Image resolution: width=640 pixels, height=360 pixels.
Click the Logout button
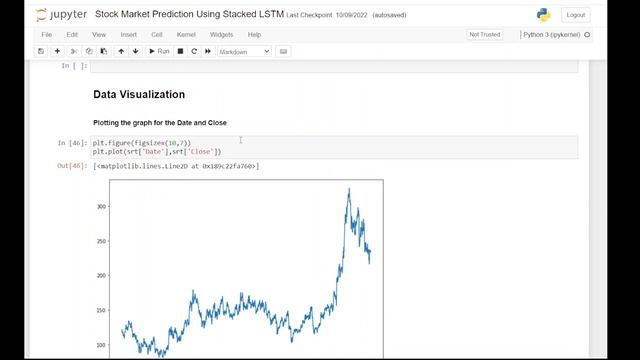[576, 15]
